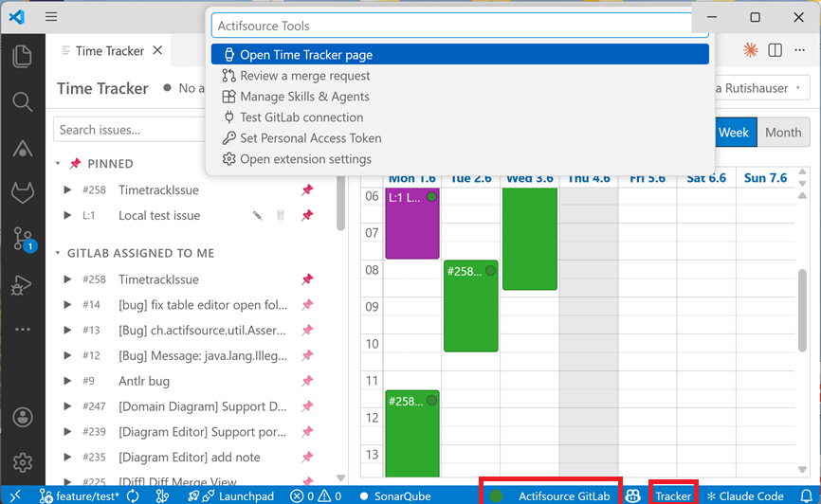821x504 pixels.
Task: Expand #258 TimetrackIssue under PINNED
Action: point(67,190)
